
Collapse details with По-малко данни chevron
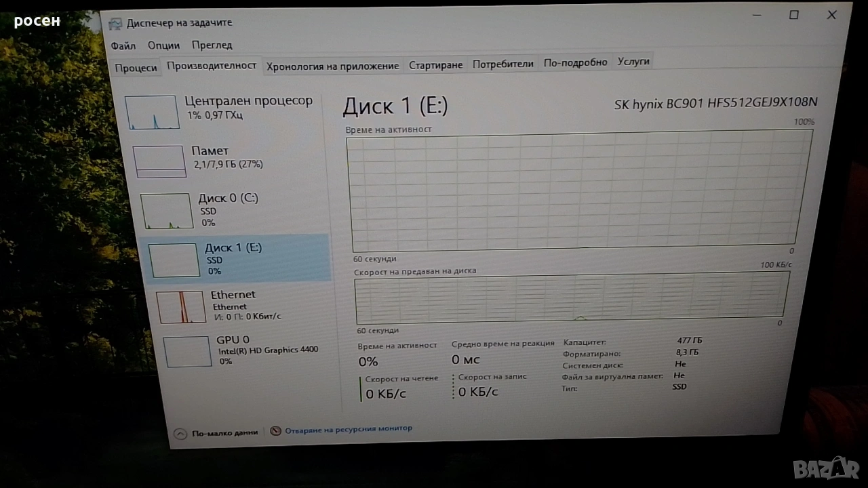click(x=180, y=434)
